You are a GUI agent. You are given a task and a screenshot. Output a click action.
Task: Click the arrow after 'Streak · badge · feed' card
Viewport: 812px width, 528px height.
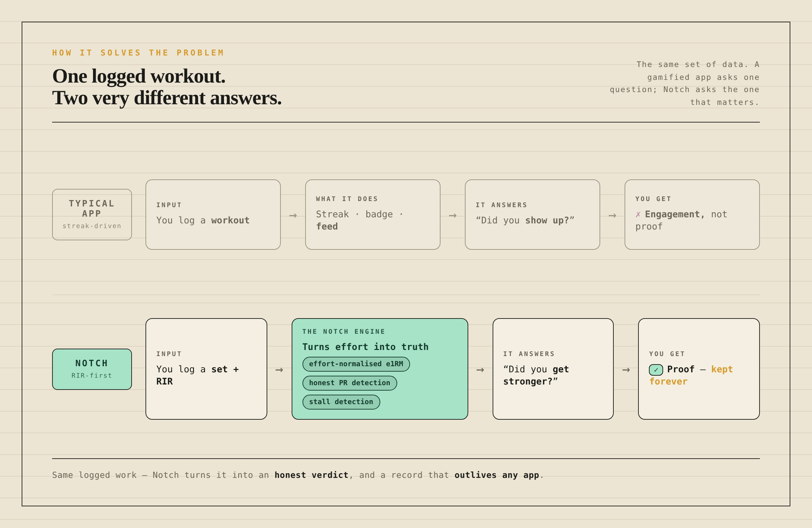(452, 215)
